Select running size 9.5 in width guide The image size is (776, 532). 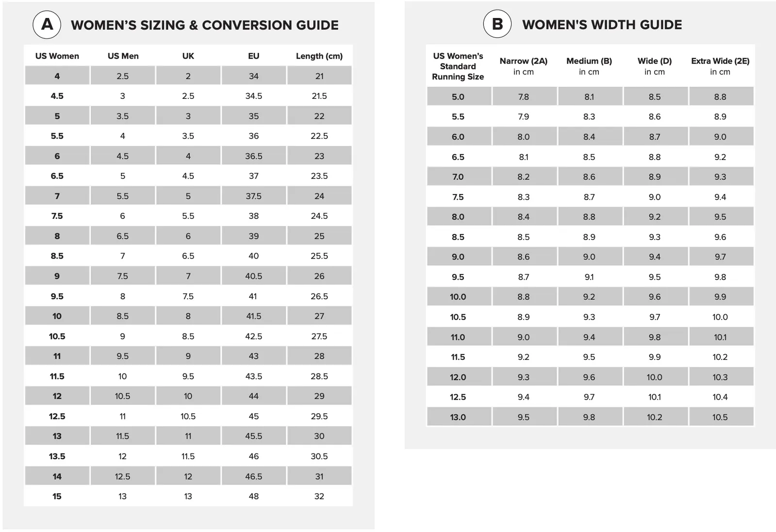point(458,277)
